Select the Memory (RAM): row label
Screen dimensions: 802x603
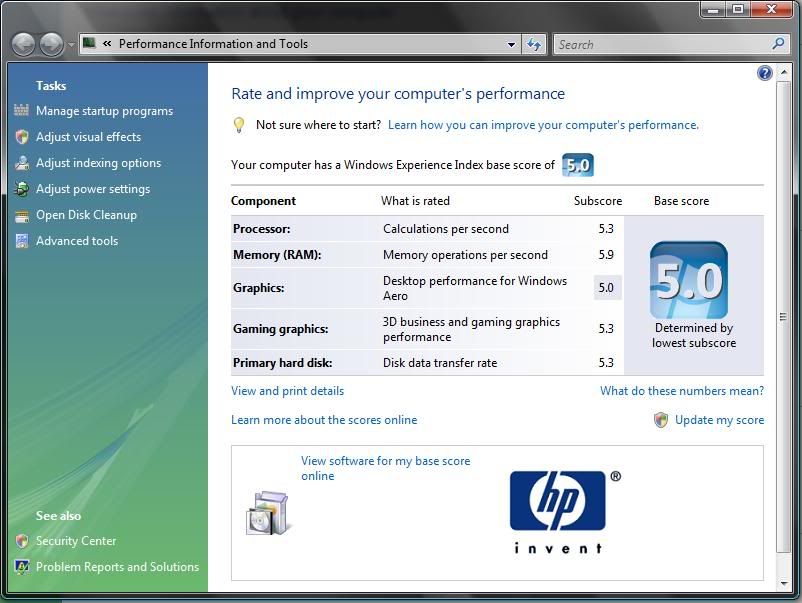click(x=277, y=255)
